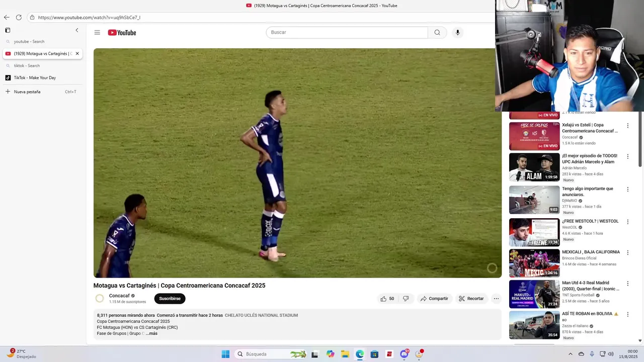The height and width of the screenshot is (362, 644).
Task: Open the 27°C weather widget
Action: (x=21, y=354)
